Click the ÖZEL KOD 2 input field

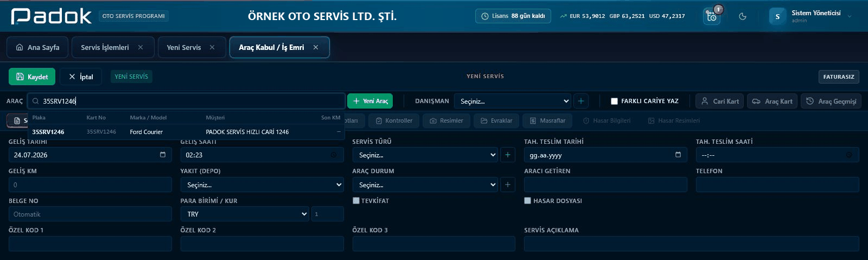pyautogui.click(x=262, y=244)
